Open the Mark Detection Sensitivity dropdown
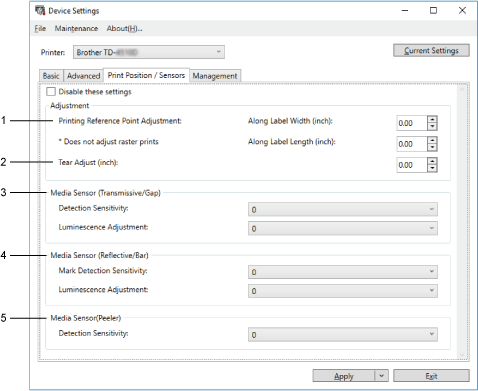This screenshot has width=478, height=391. 343,272
